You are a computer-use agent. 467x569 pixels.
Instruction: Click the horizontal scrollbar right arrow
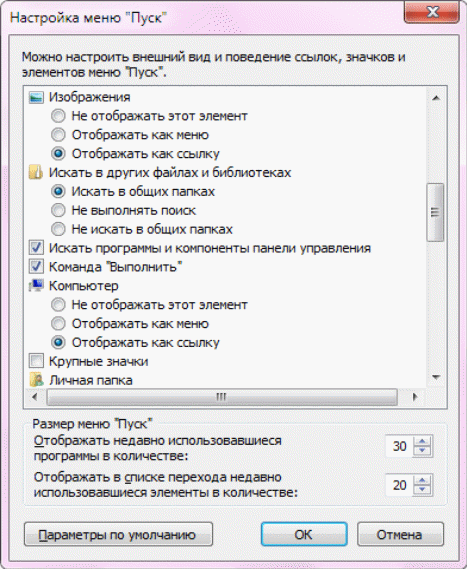(x=415, y=397)
